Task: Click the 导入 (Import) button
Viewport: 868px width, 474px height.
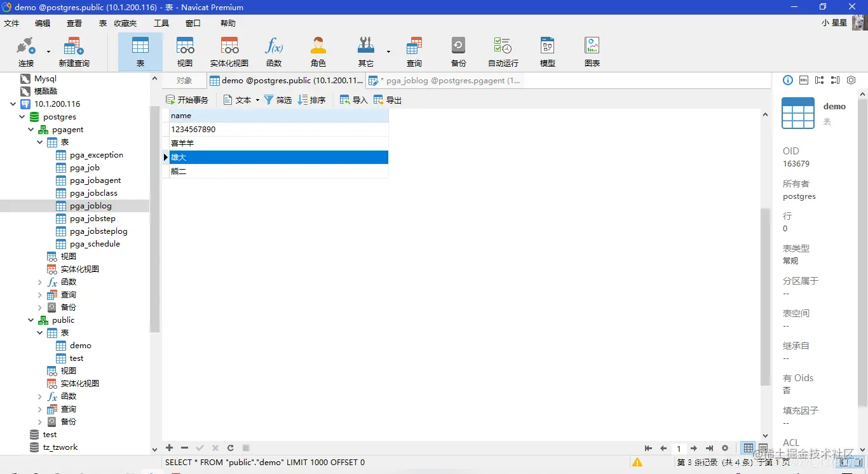Action: [354, 100]
